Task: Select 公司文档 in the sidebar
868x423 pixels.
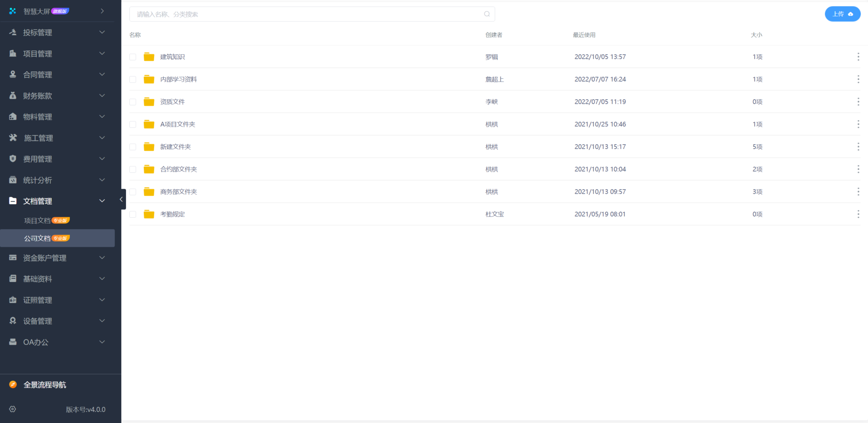Action: (x=37, y=238)
